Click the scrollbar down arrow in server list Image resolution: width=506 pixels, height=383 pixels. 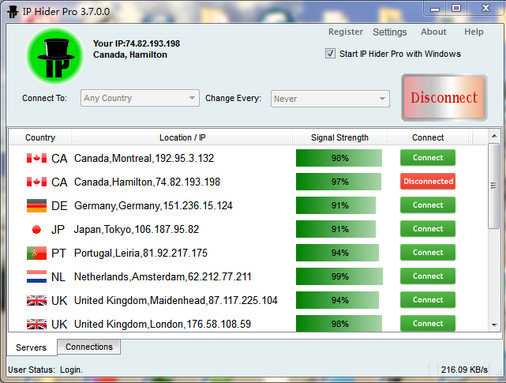coord(494,324)
